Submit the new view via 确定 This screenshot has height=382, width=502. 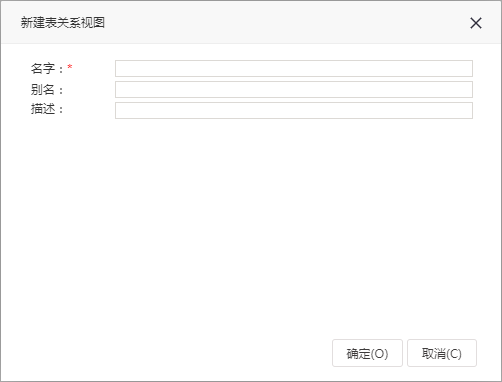pyautogui.click(x=367, y=353)
